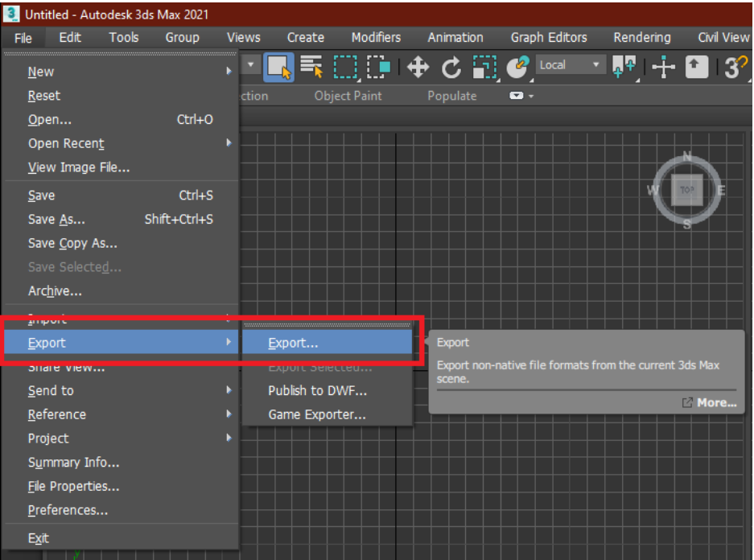The width and height of the screenshot is (754, 560).
Task: Expand ribbon options dropdown arrow
Action: point(531,96)
